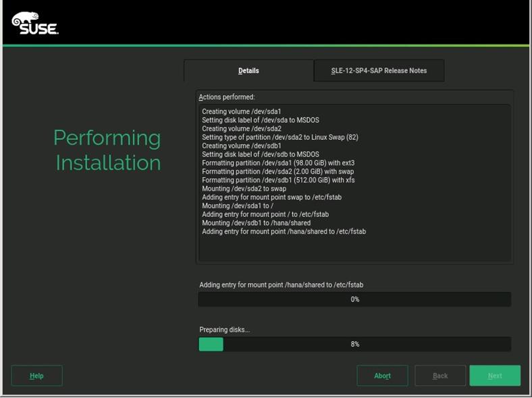Viewport: 532px width, 398px height.
Task: Click the 0% mount point progress bar
Action: [x=354, y=299]
